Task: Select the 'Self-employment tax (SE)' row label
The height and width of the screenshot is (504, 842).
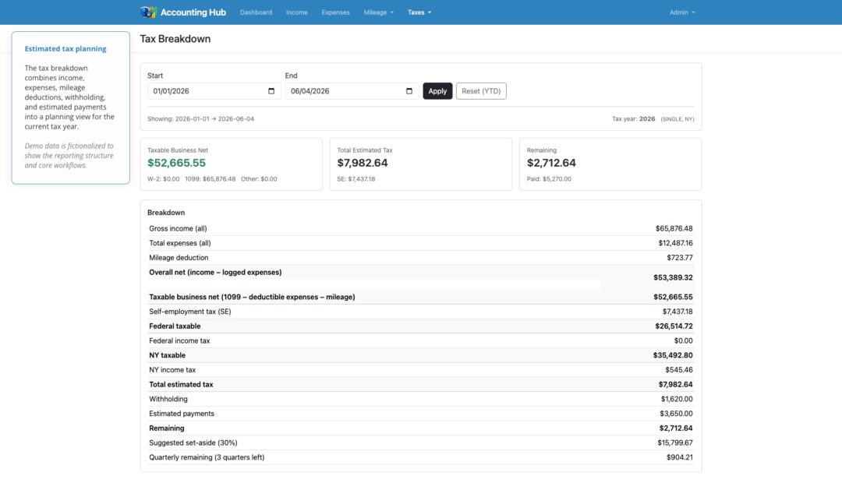Action: [x=190, y=312]
